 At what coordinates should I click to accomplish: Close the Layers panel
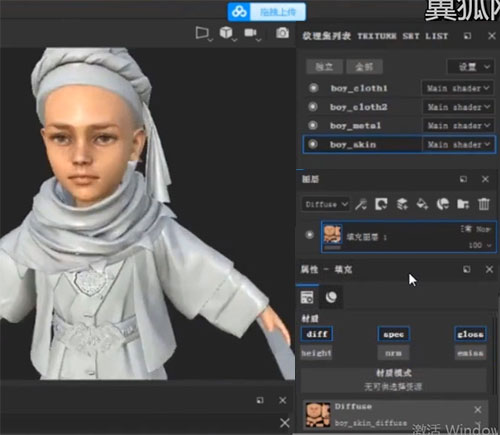[x=485, y=179]
